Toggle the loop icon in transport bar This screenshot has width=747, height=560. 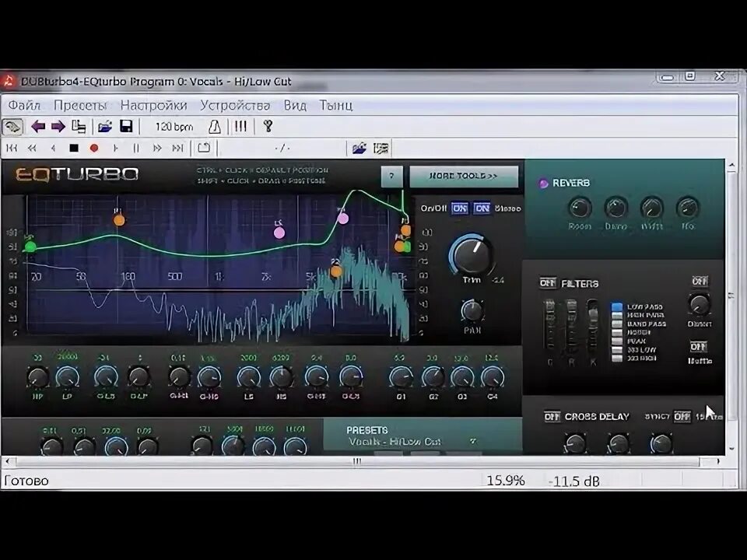[204, 148]
